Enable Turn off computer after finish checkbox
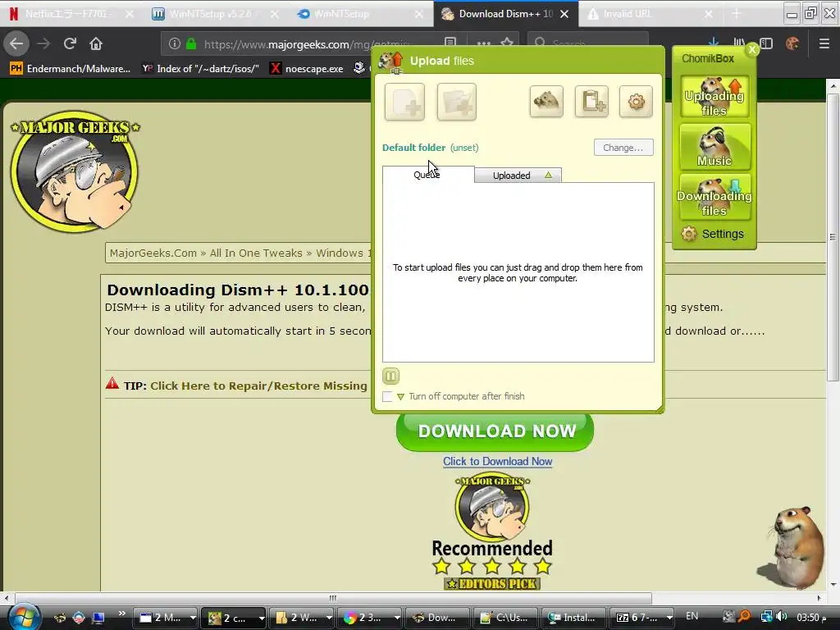Viewport: 840px width, 630px height. [387, 396]
